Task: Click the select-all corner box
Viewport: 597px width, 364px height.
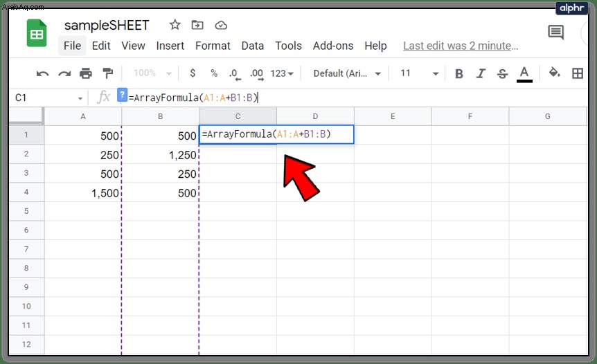Action: [26, 116]
